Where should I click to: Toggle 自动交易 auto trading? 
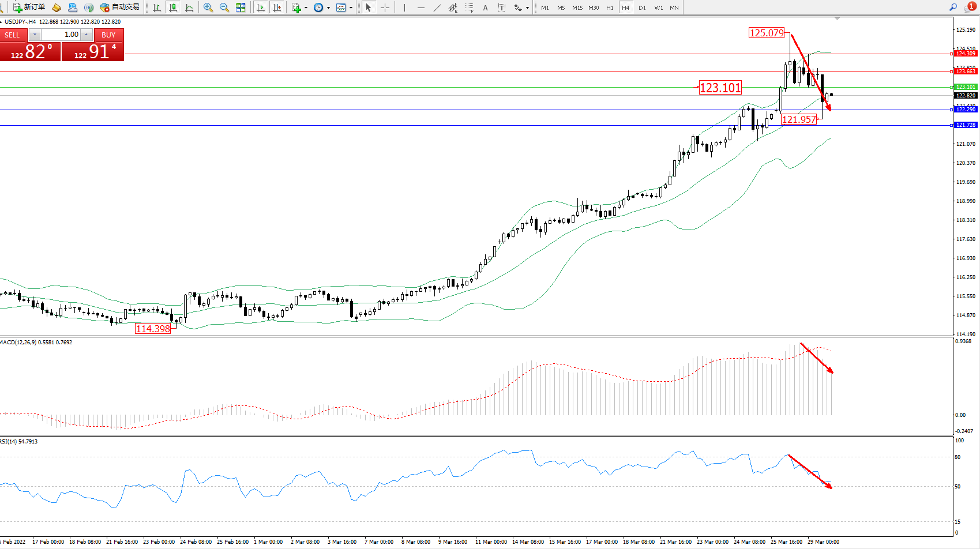(x=120, y=7)
